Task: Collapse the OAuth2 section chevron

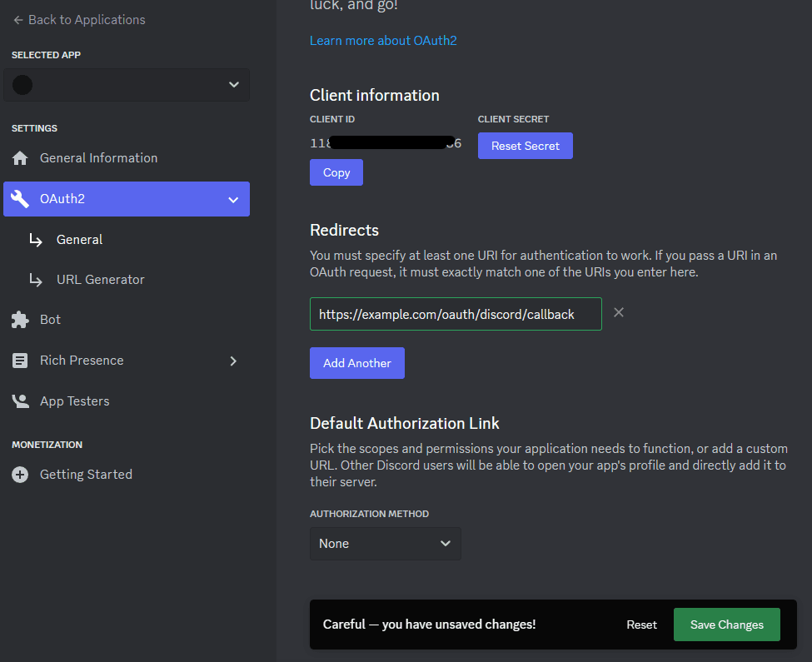Action: click(233, 200)
